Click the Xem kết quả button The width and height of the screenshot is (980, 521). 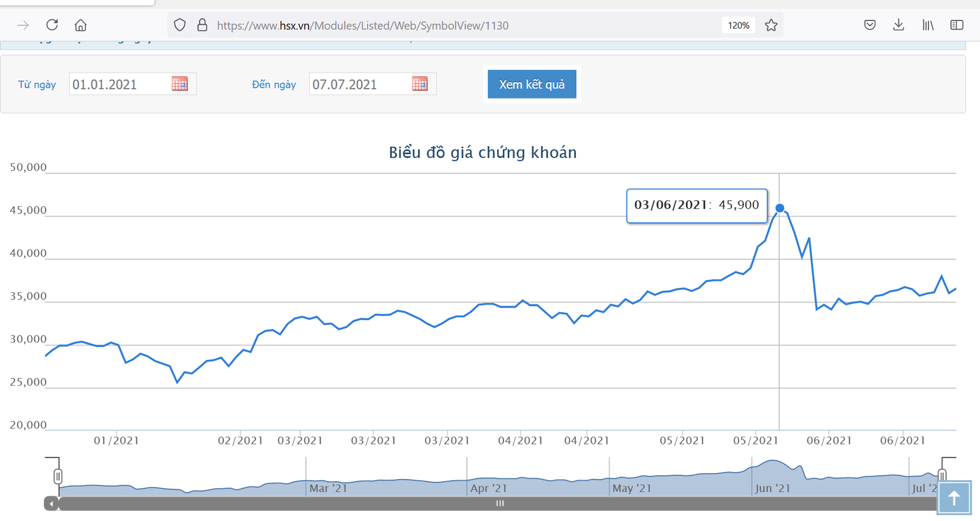[x=531, y=84]
